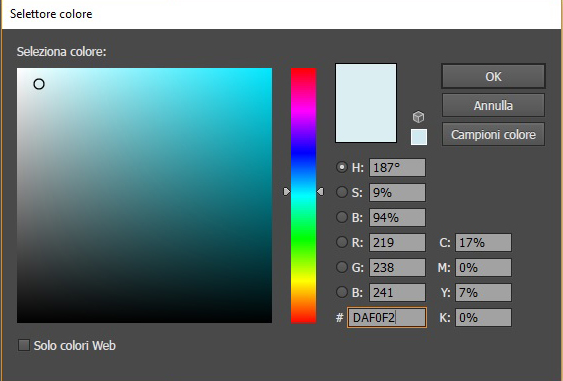Enable the Solo colori Web checkbox
The image size is (563, 381).
pos(24,345)
